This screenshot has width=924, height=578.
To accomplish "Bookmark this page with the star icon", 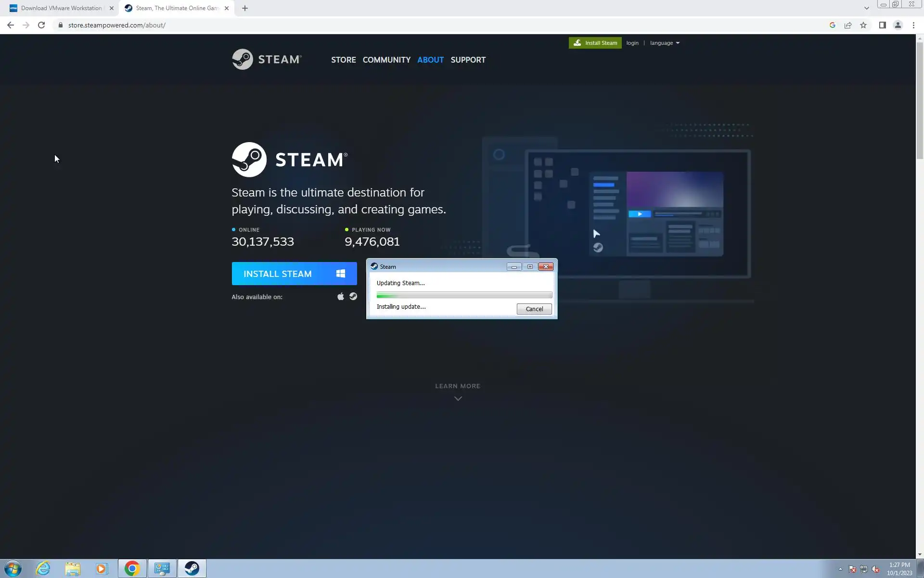I will click(x=863, y=25).
